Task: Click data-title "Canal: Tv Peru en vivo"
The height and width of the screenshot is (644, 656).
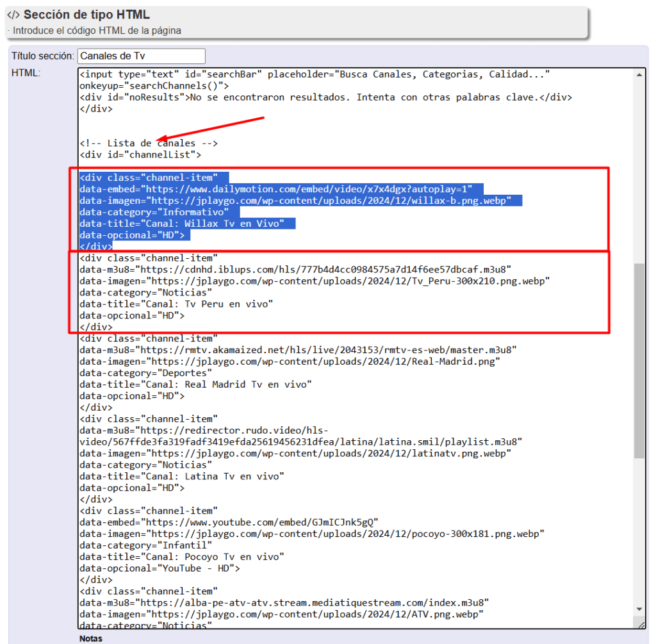Action: pos(176,304)
